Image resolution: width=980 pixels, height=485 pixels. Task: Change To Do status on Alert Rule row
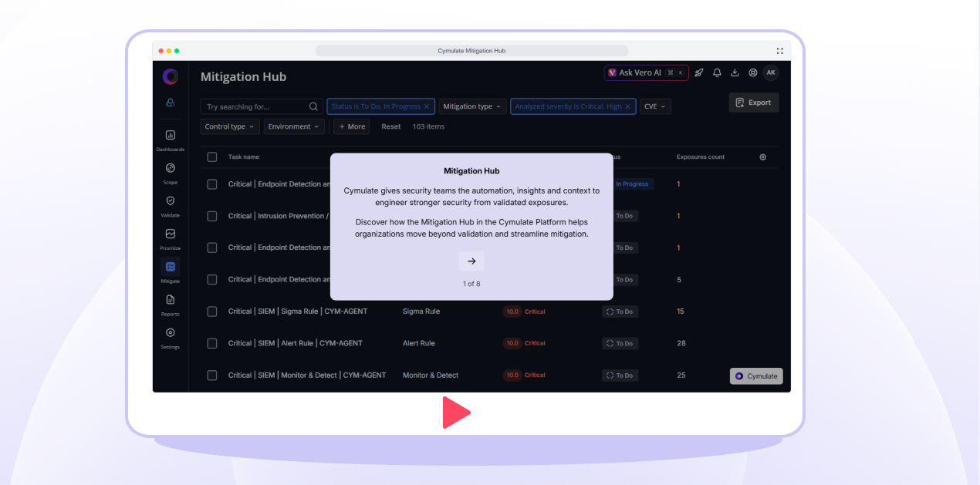[620, 343]
